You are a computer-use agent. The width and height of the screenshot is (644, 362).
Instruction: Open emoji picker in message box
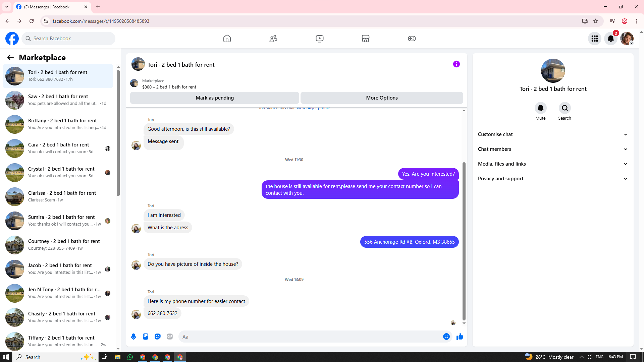[446, 337]
